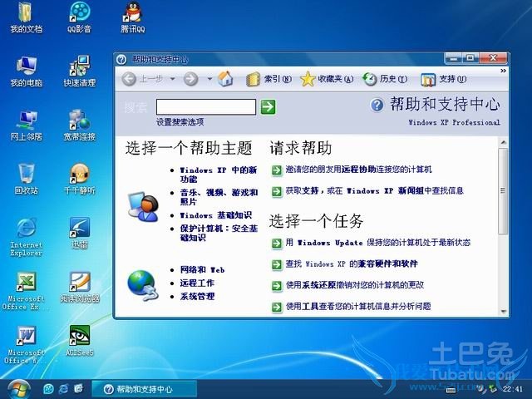Screen dimensions: 532x399
Task: Open topic Windows XP 中的新功能
Action: coord(219,175)
